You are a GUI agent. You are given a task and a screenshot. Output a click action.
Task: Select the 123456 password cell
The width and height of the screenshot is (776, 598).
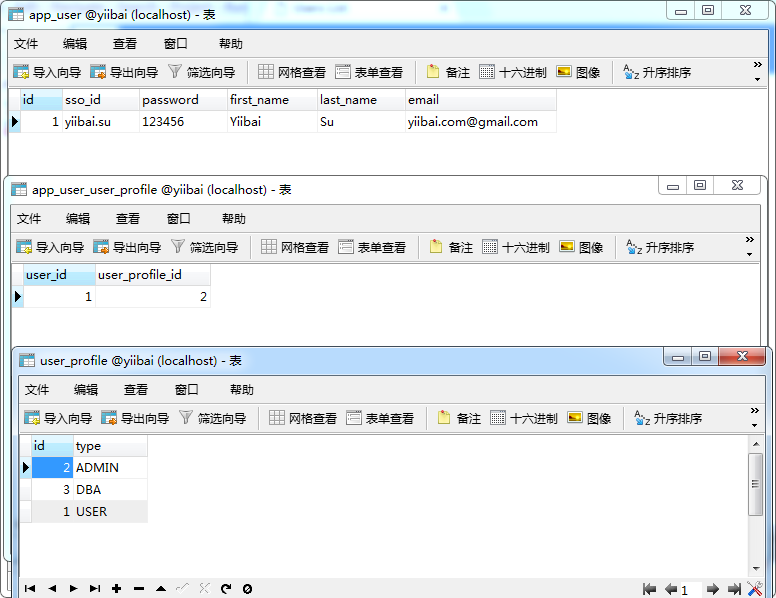coord(183,122)
